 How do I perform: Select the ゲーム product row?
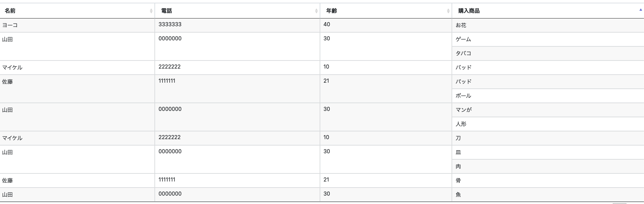pos(463,39)
